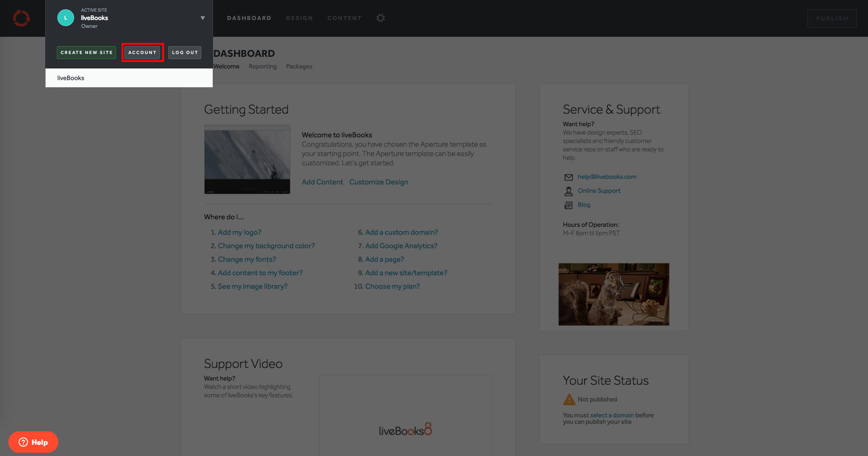Open the Design menu
This screenshot has width=868, height=456.
299,18
